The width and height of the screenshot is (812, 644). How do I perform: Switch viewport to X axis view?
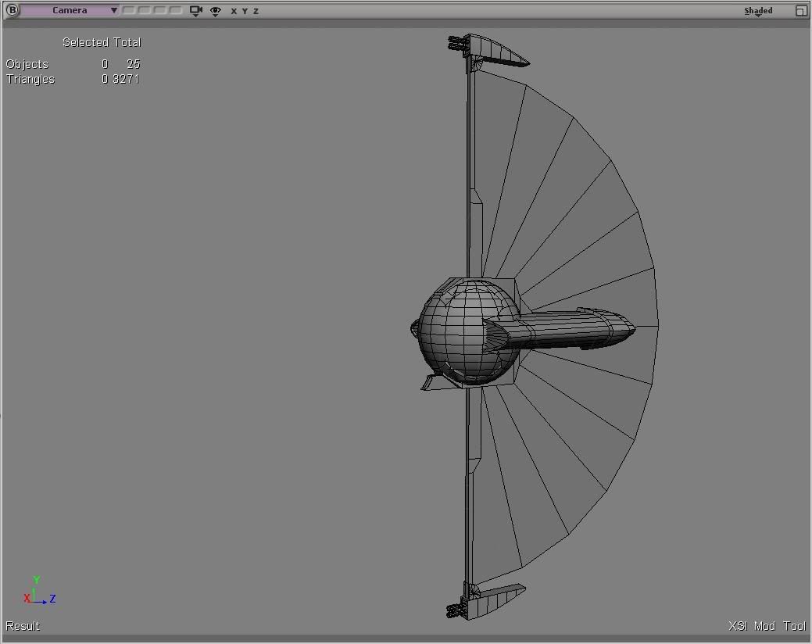pyautogui.click(x=234, y=11)
